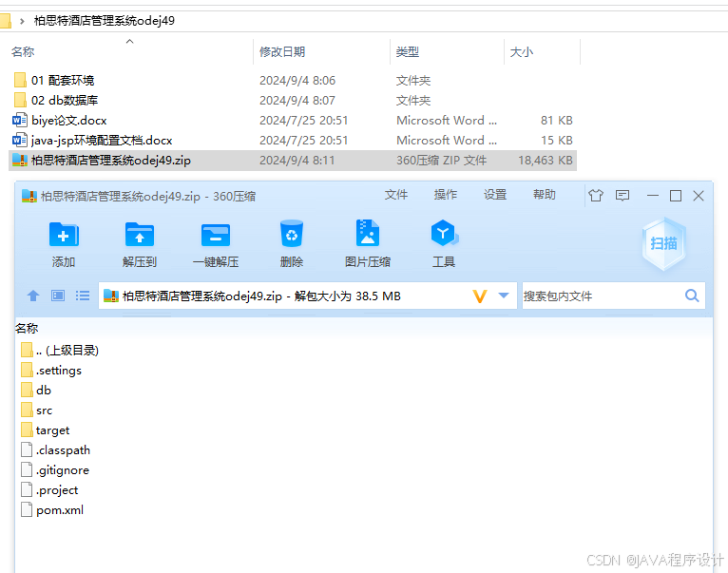Expand the archive path dropdown arrow

504,296
